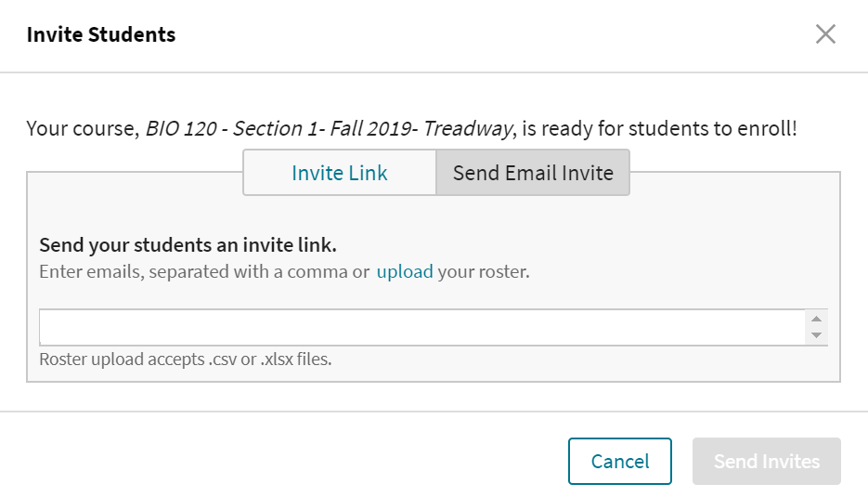The height and width of the screenshot is (497, 868).
Task: Click the email field's scroll up arrow
Action: pyautogui.click(x=816, y=319)
